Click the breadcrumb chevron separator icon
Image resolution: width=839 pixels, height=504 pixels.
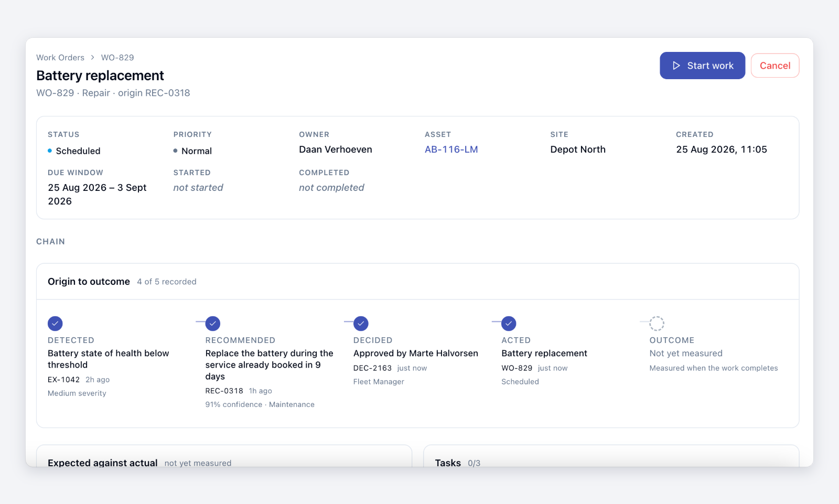(93, 58)
